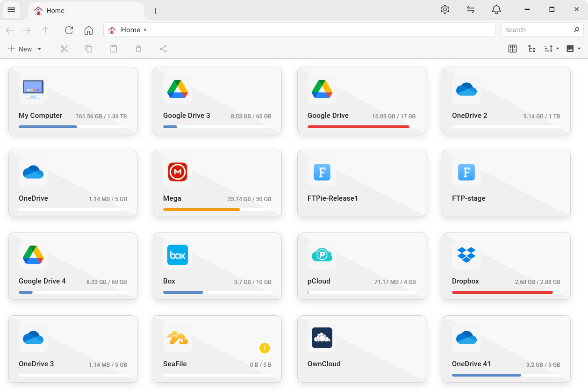
Task: Toggle the dual-pane view layout
Action: click(512, 49)
